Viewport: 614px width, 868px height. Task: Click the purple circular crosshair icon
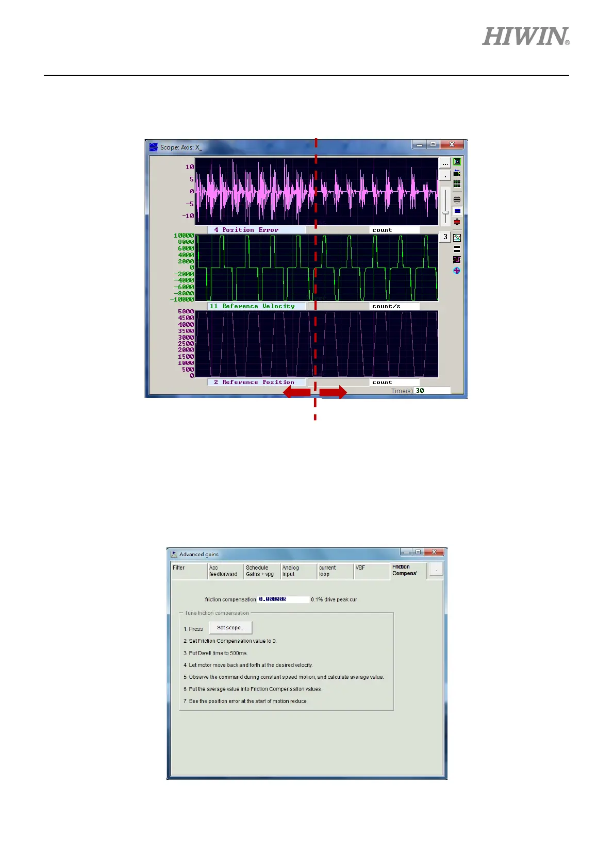[x=457, y=271]
